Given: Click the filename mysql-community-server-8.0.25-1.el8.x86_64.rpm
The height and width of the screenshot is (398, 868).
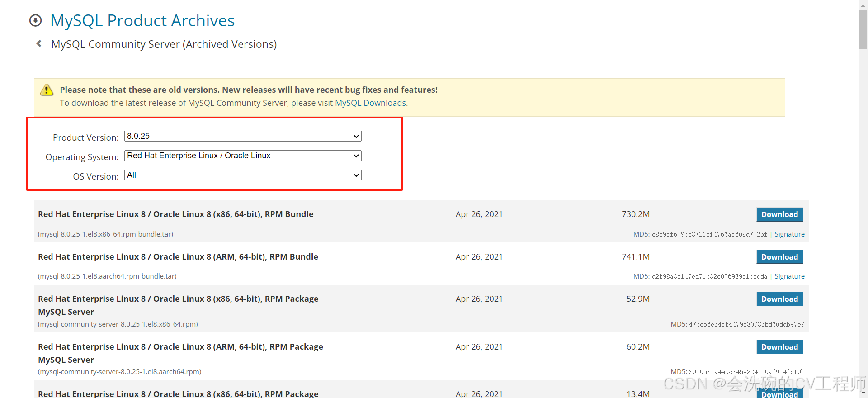Looking at the screenshot, I should (x=118, y=324).
